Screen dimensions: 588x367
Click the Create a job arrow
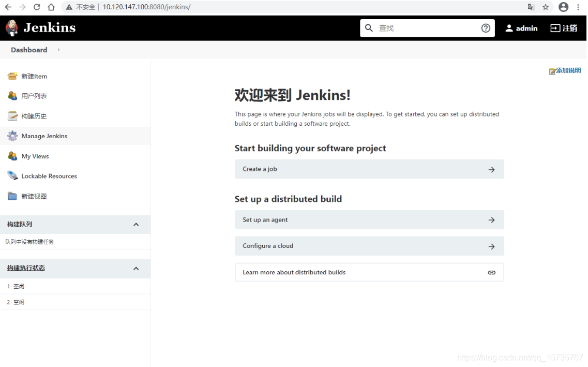tap(491, 170)
